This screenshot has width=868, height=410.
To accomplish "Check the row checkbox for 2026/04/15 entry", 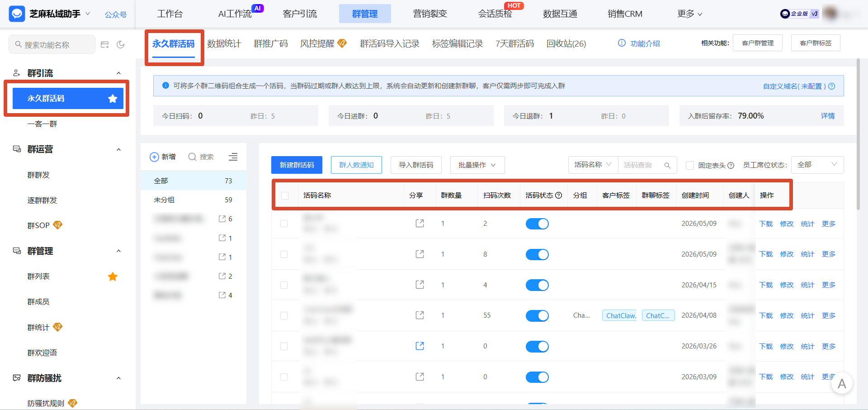I will pos(284,285).
